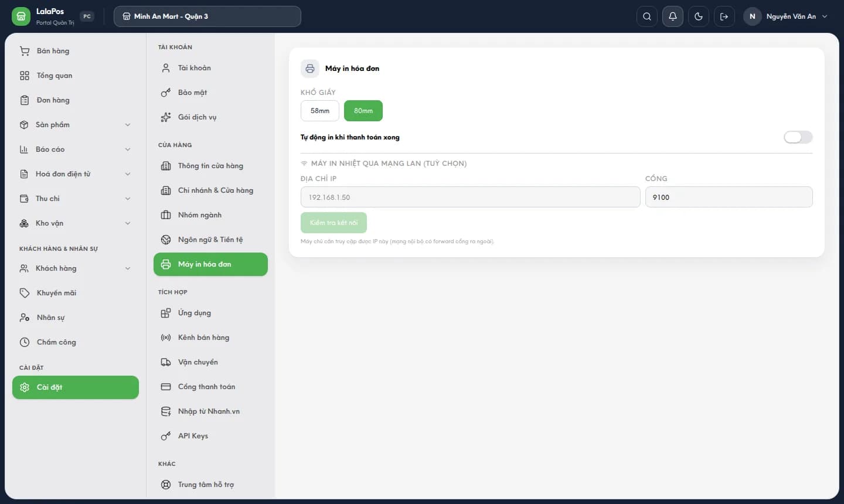Select Cài đặt in main sidebar

76,387
